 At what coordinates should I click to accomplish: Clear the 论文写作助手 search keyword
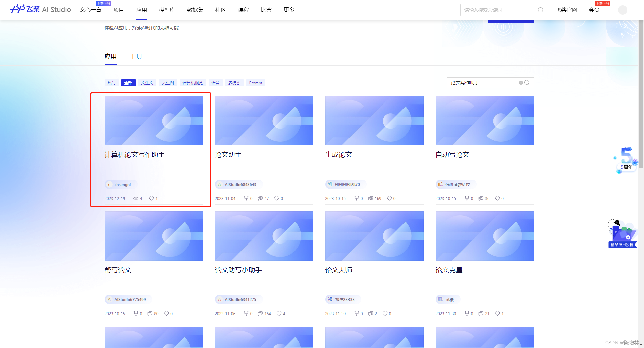521,83
